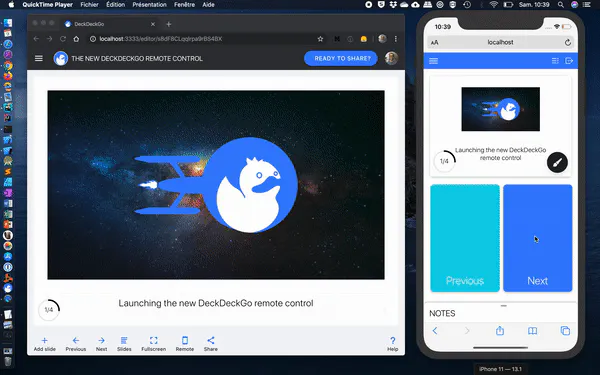600x375 pixels.
Task: Open the Slides list in toolbar
Action: click(x=124, y=344)
